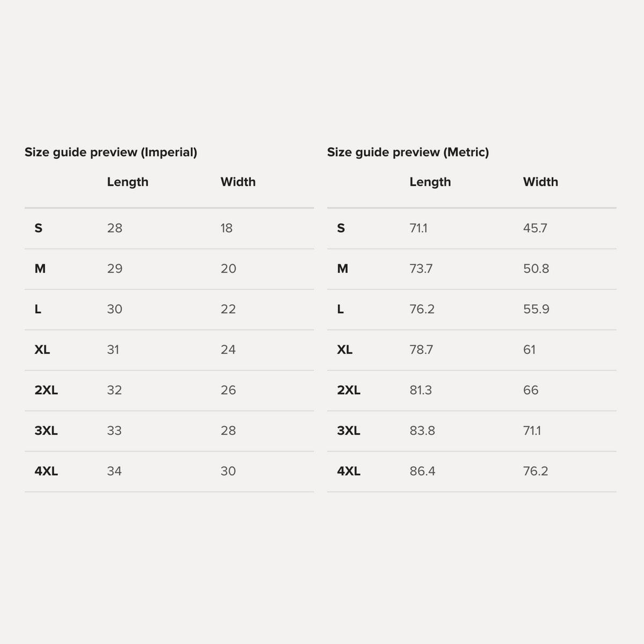
Task: Select the 4XL row label in Metric table
Action: [x=349, y=471]
